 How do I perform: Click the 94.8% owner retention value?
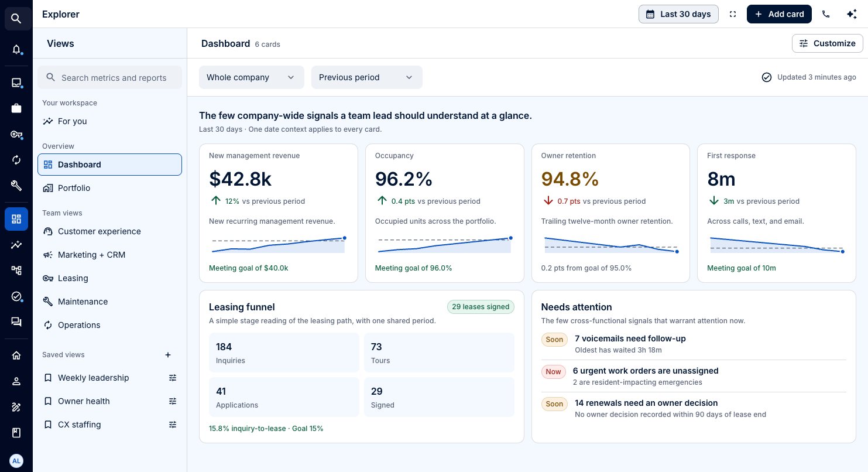(x=570, y=179)
